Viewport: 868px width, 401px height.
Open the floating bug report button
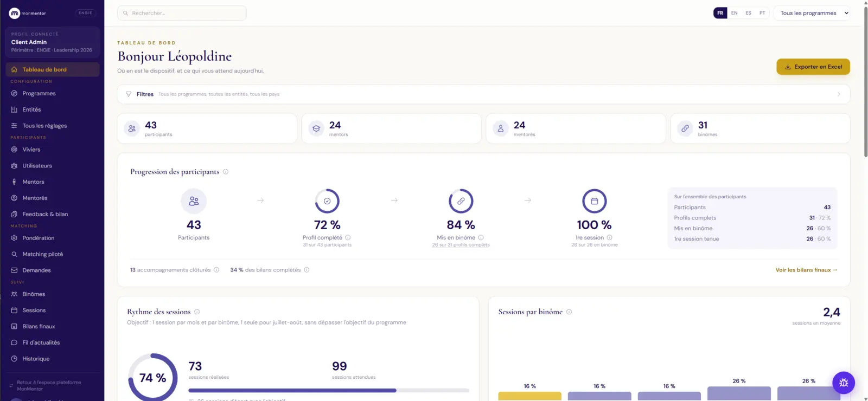pos(844,383)
